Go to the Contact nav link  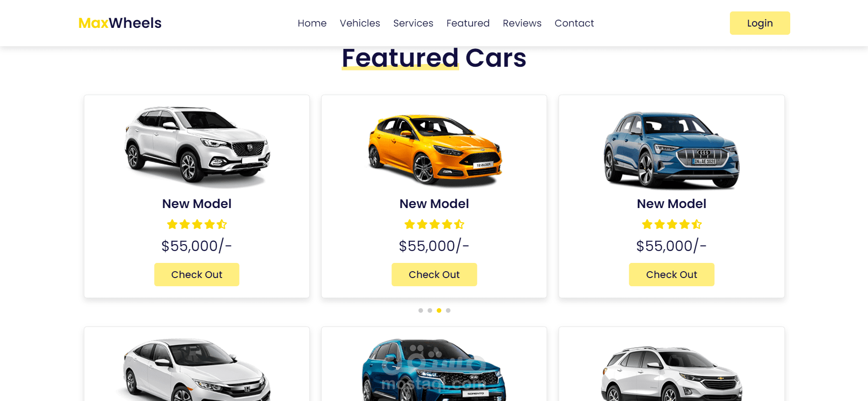(x=574, y=23)
